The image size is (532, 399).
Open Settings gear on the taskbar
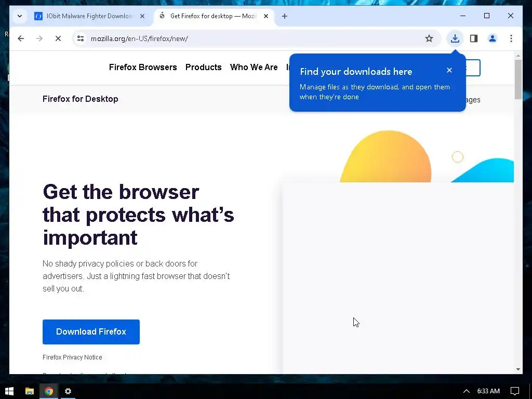click(68, 391)
